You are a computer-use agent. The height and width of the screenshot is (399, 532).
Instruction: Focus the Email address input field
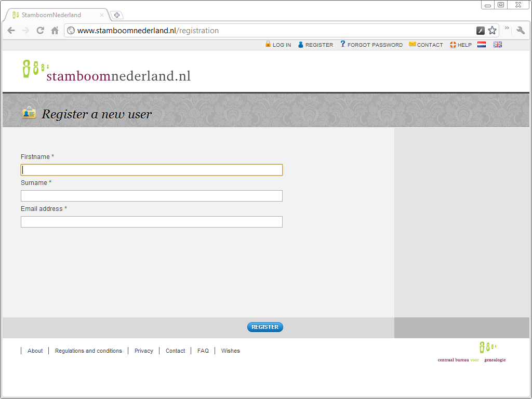[x=152, y=222]
